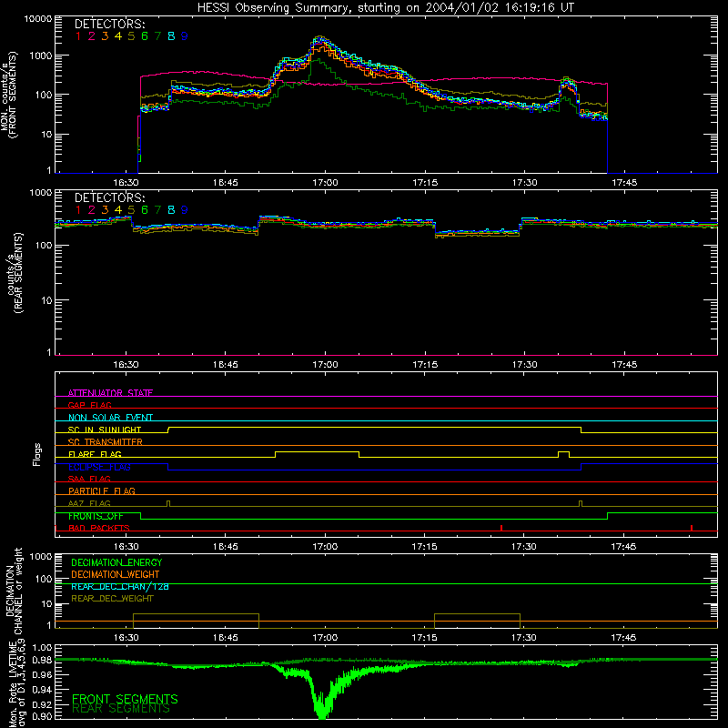Click the 17:45 time label under decimation plot
The width and height of the screenshot is (728, 728).
[623, 638]
